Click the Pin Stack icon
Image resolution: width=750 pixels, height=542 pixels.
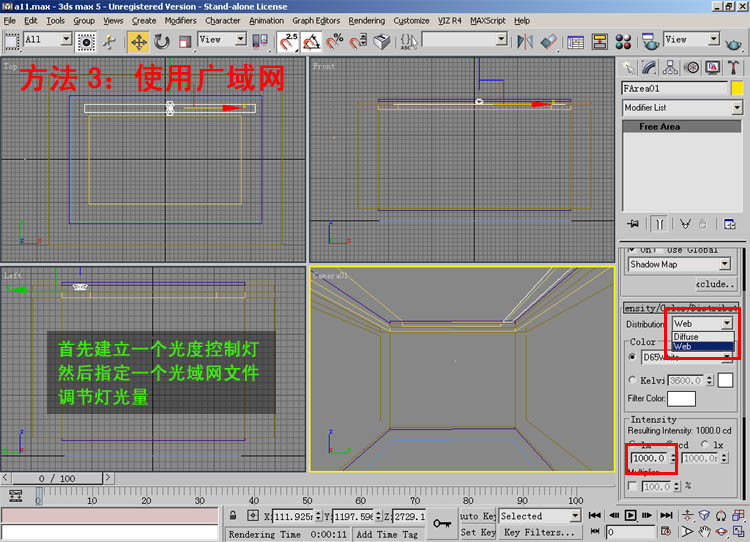coord(632,223)
